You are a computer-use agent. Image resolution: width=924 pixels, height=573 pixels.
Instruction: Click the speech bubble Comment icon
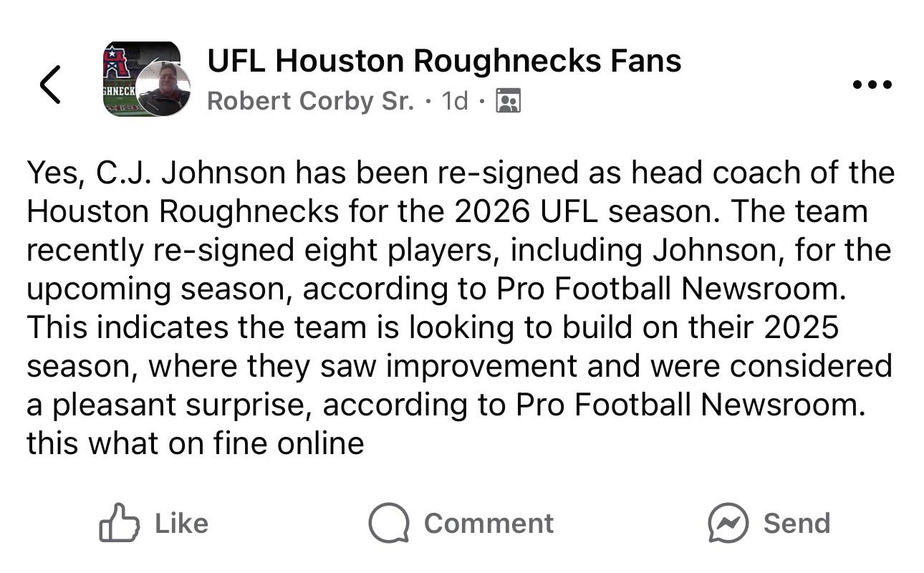[x=389, y=523]
